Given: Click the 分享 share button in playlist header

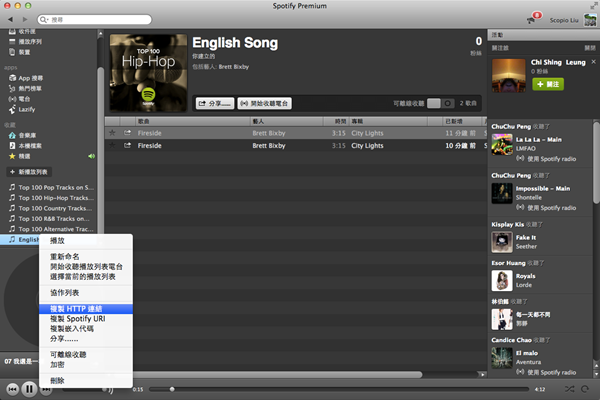Looking at the screenshot, I should 215,103.
